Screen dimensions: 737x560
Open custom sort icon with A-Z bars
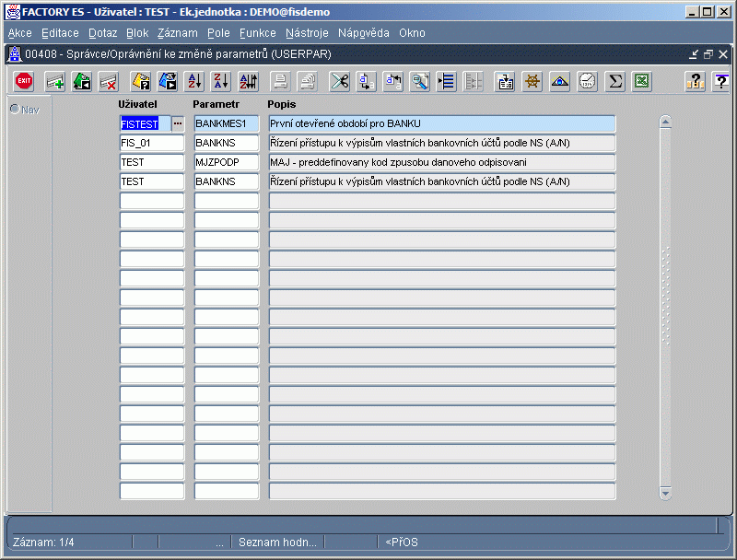tap(249, 81)
